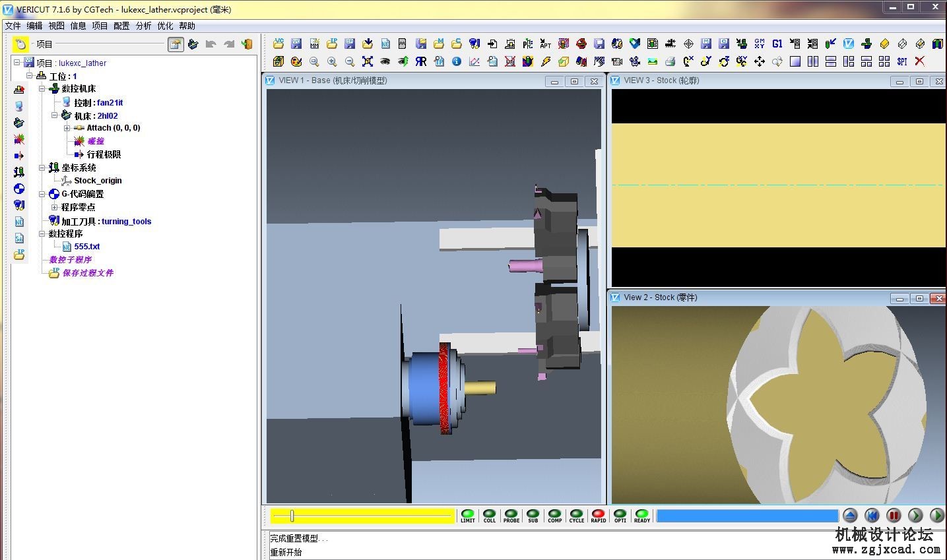Image resolution: width=947 pixels, height=560 pixels.
Task: Click the configure project icon beside the 项目 label
Action: (176, 44)
